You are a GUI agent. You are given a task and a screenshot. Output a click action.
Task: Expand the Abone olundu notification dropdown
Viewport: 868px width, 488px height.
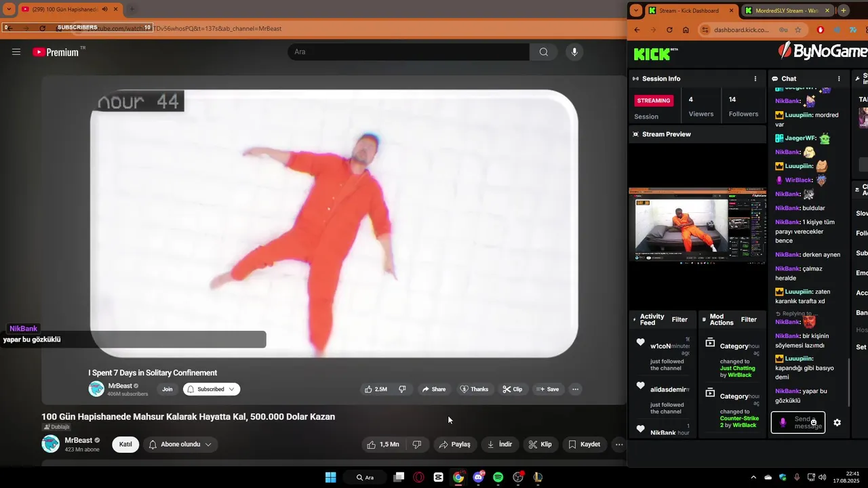point(180,445)
